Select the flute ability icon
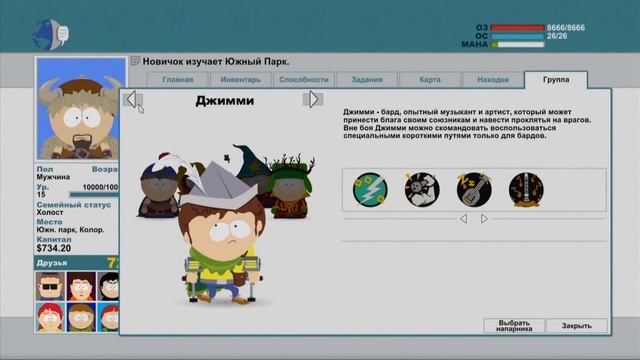The image size is (640, 360). tap(526, 189)
